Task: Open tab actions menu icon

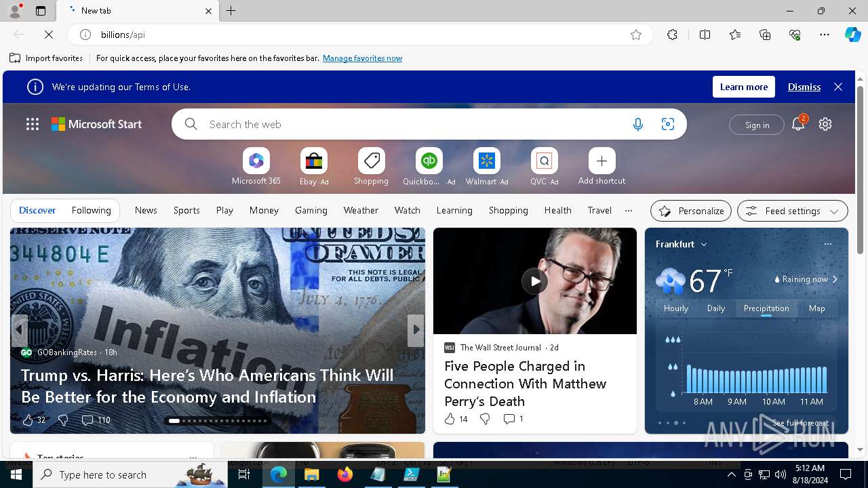Action: click(x=41, y=11)
